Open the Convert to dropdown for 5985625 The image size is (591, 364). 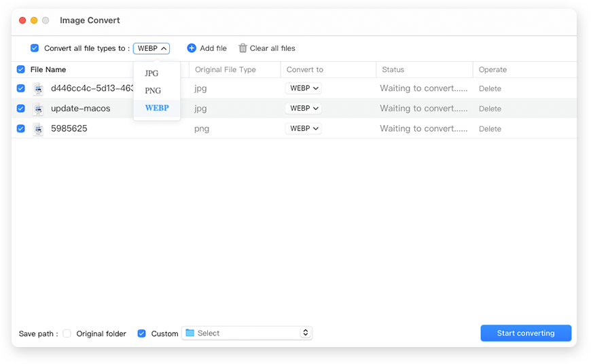[x=303, y=128]
